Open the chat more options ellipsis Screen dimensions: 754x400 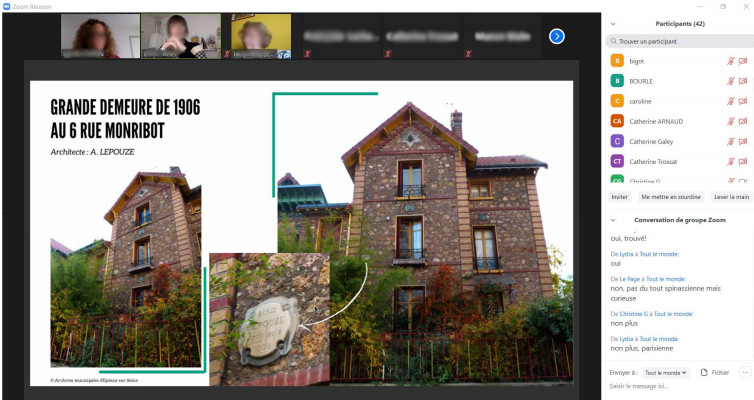tap(745, 373)
